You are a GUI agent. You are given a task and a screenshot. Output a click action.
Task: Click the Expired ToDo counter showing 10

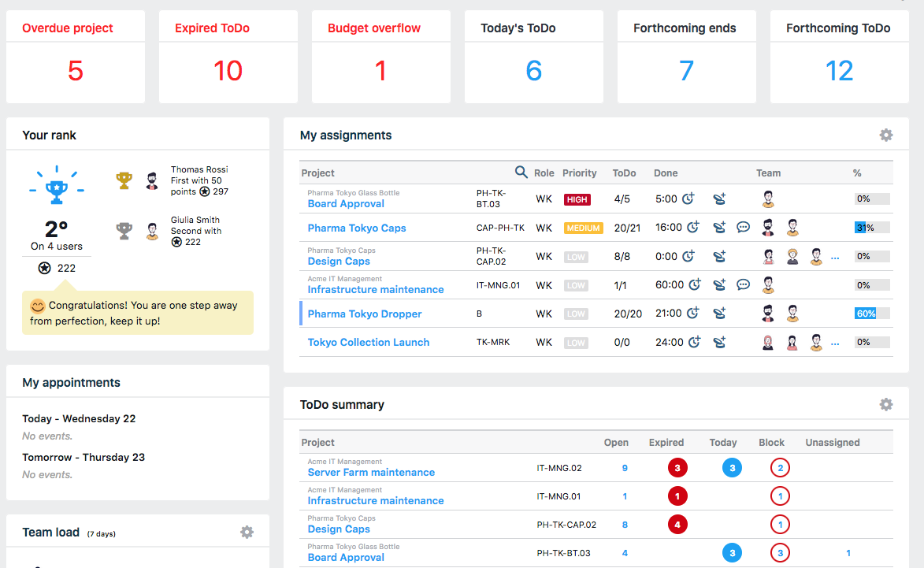[x=228, y=70]
